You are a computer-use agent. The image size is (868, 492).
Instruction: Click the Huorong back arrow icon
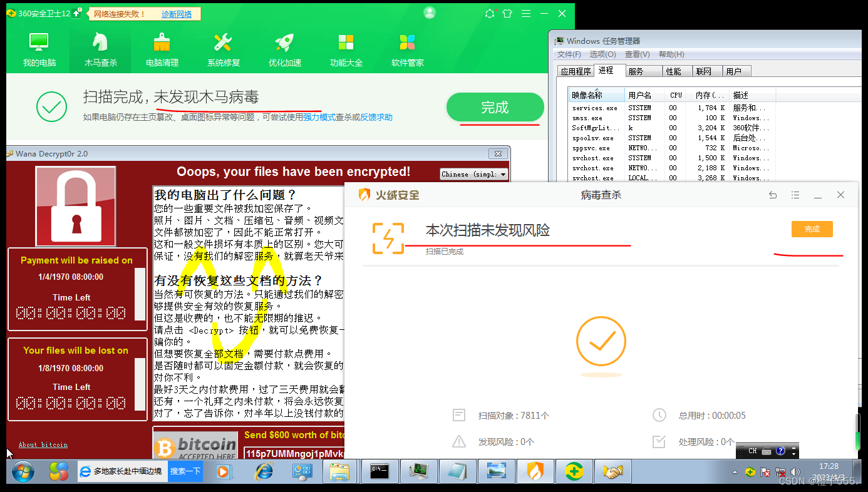[773, 195]
